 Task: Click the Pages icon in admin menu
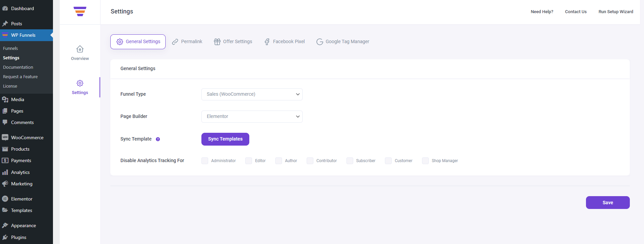point(5,111)
